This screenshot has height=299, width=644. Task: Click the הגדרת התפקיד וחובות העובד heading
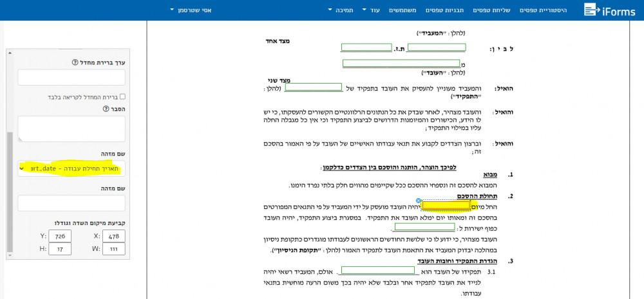457,261
